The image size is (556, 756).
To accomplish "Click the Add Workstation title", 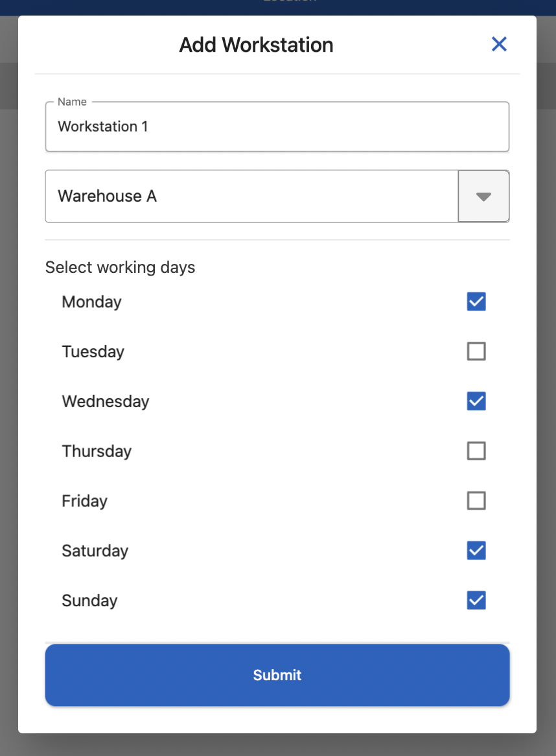I will coord(256,45).
